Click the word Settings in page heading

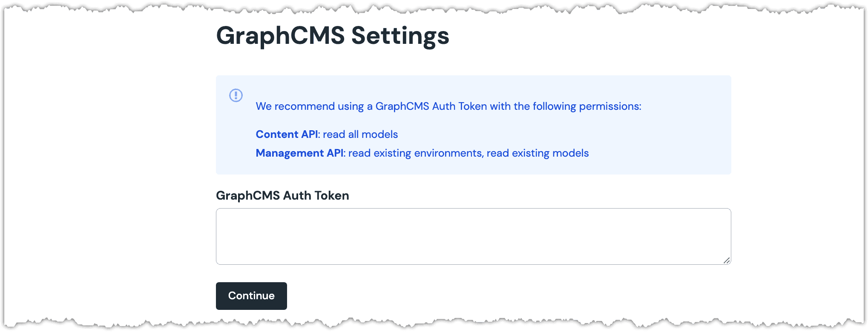[400, 36]
